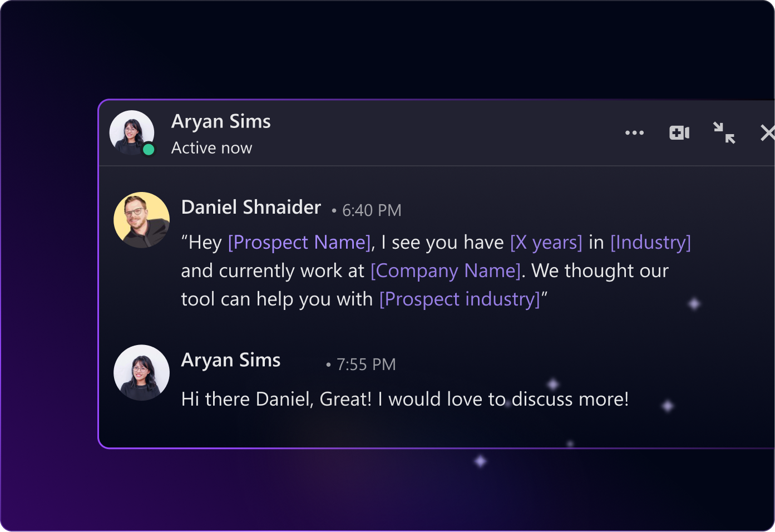Select the [Company Name] placeholder
The height and width of the screenshot is (532, 775).
446,271
